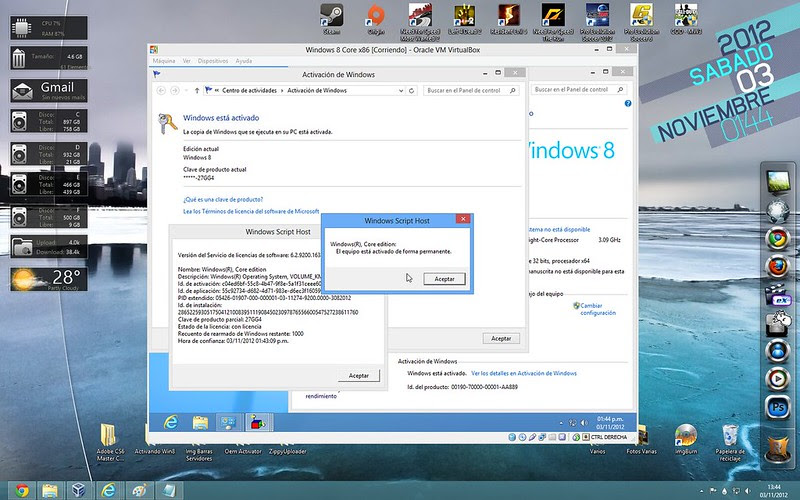This screenshot has width=800, height=500.
Task: Open the Gmail desktop widget
Action: coord(49,90)
